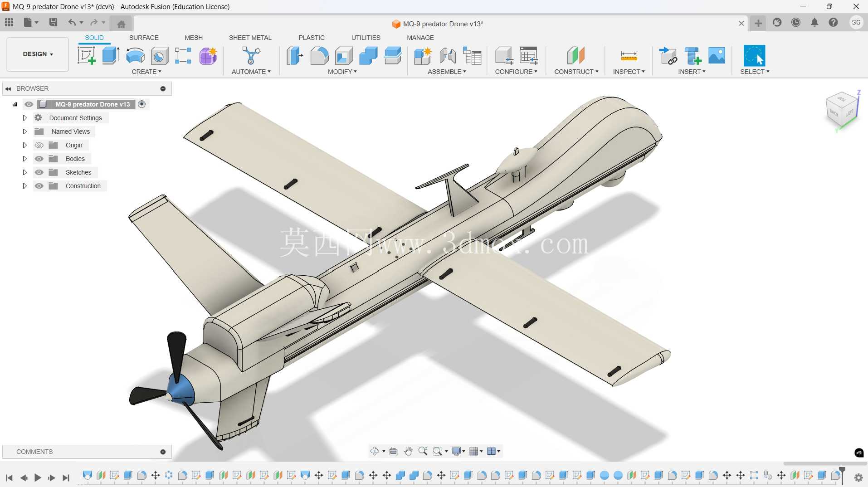
Task: Select the Joint tool
Action: (x=448, y=56)
